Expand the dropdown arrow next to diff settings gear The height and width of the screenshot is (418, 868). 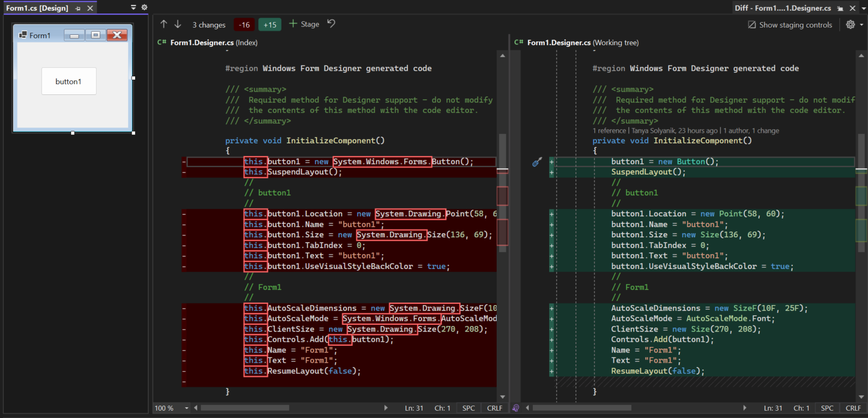click(x=862, y=25)
